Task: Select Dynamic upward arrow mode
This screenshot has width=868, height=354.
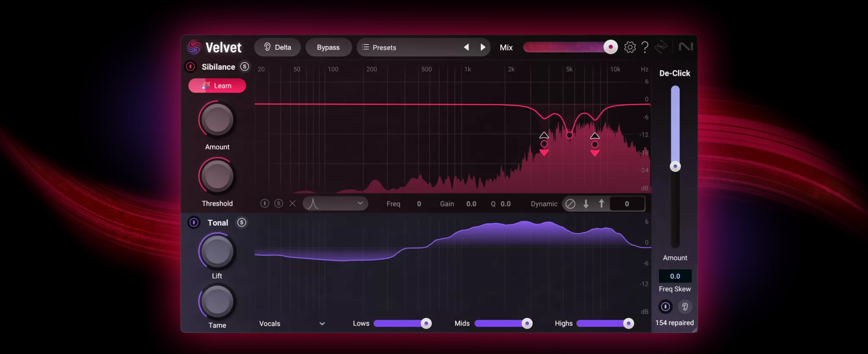Action: point(601,203)
